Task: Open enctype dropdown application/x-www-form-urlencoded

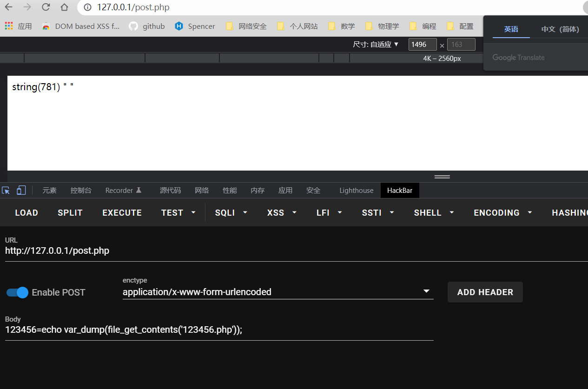Action: coord(278,292)
